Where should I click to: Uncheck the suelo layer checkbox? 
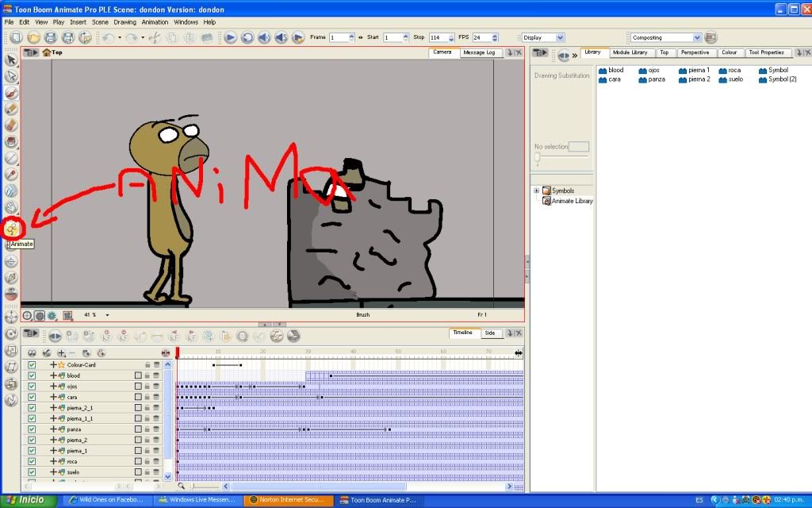point(32,471)
